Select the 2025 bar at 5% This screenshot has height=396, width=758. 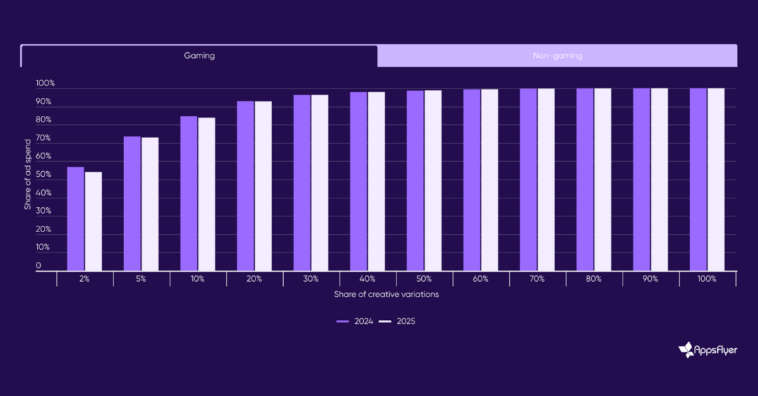(x=150, y=205)
